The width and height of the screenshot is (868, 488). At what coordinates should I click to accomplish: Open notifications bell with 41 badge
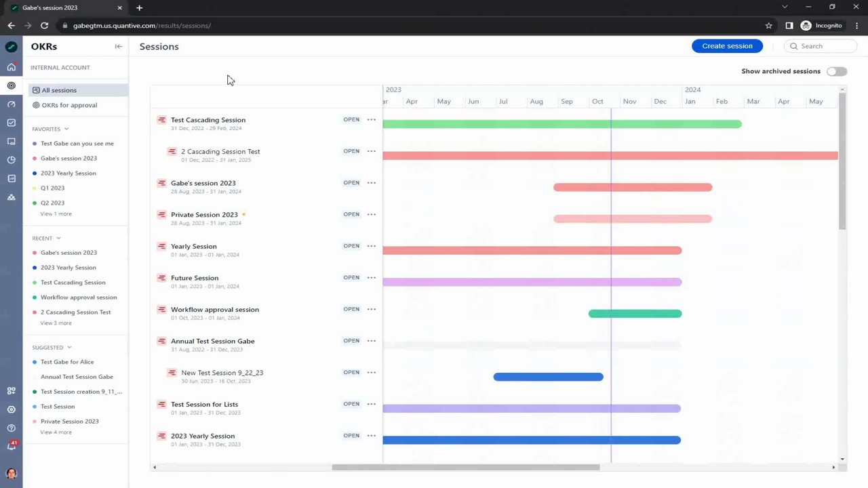[x=11, y=446]
